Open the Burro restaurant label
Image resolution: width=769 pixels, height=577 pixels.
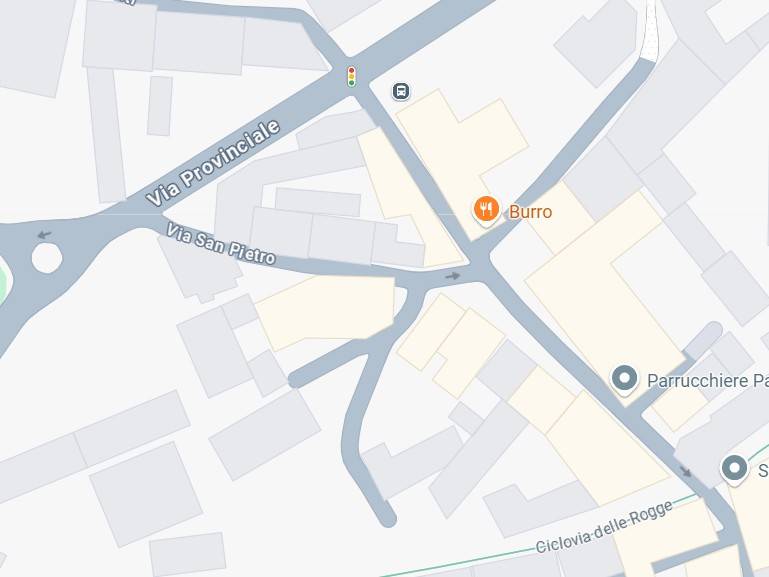coord(530,212)
